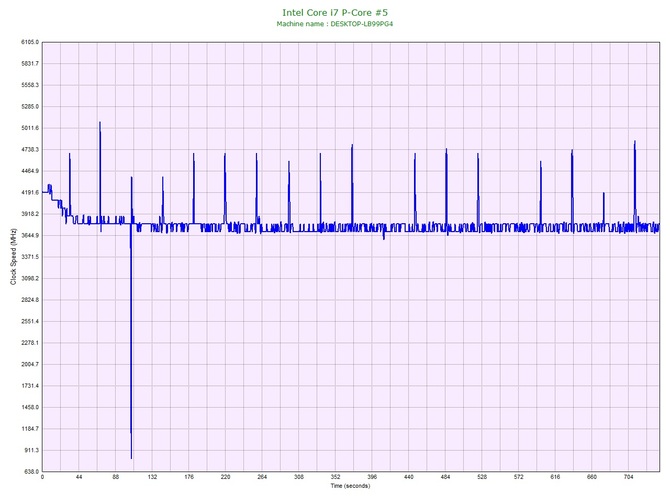670x503 pixels.
Task: Inspect the deep clock-speed drop near 911 MHz
Action: pos(131,342)
